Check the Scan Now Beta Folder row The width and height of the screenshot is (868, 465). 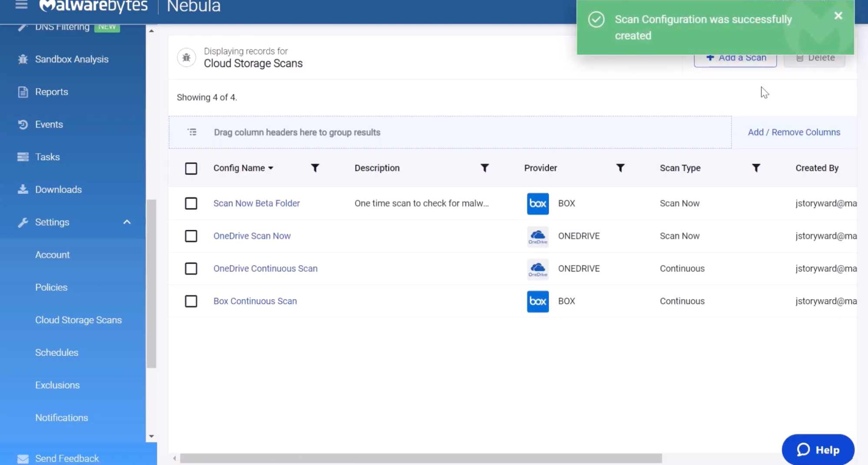[x=191, y=203]
